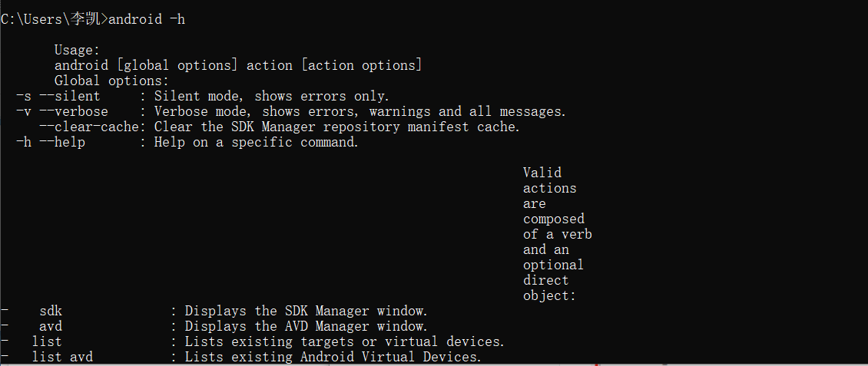
Task: Click "Lists existing Android Virtual Devices." text
Action: [333, 357]
